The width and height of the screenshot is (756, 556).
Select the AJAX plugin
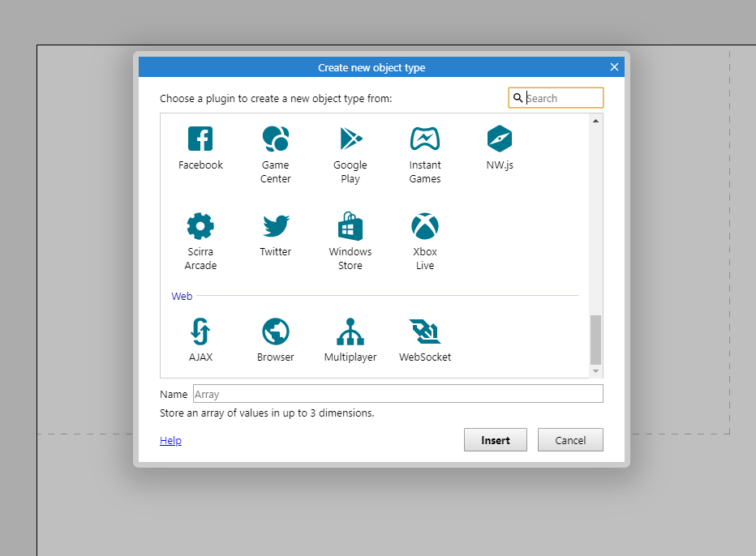200,331
